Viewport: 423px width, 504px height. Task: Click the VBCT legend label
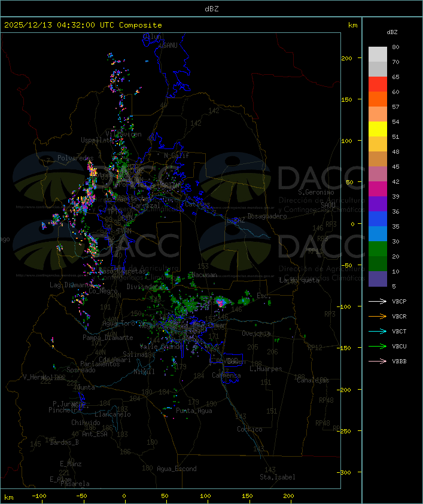click(x=399, y=331)
